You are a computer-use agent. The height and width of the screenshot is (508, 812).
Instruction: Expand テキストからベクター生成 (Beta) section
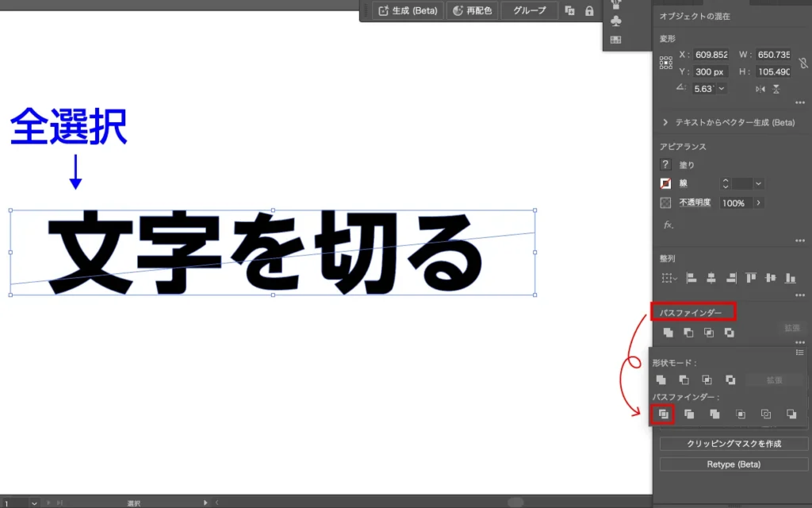click(665, 122)
